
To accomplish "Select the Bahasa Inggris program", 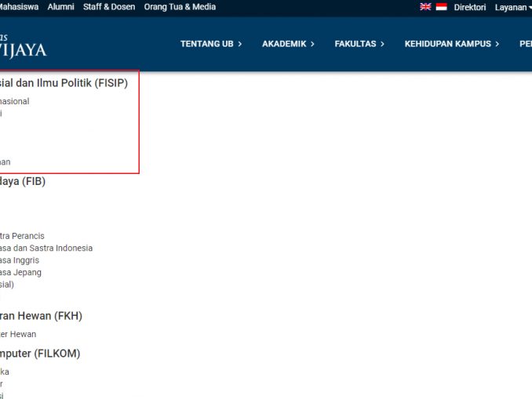I will click(x=20, y=260).
